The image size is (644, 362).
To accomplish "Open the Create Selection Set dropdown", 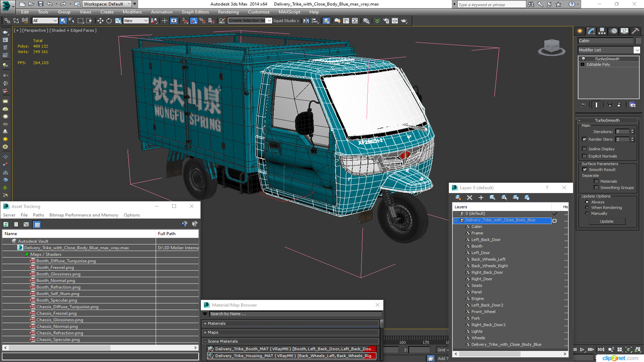I will point(269,21).
